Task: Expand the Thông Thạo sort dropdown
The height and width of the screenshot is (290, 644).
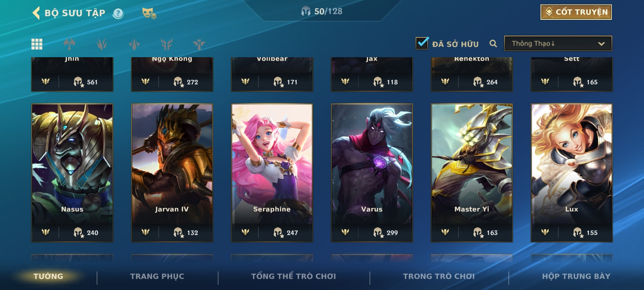Action: pos(558,43)
